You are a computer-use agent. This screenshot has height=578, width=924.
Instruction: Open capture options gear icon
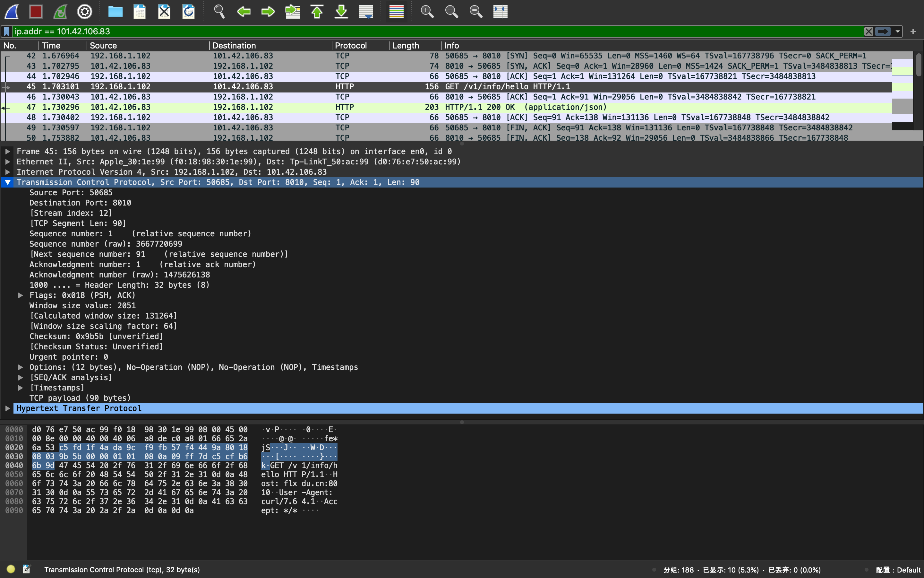point(85,12)
